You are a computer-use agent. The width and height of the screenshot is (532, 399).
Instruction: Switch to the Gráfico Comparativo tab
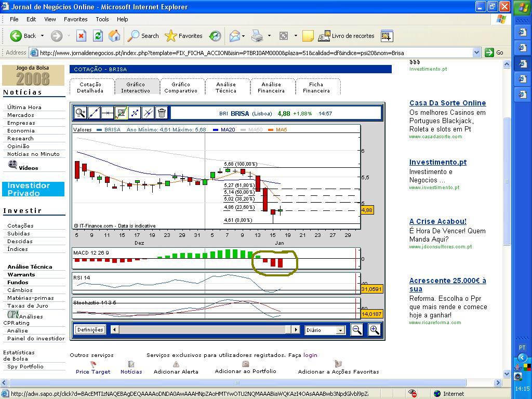point(181,87)
